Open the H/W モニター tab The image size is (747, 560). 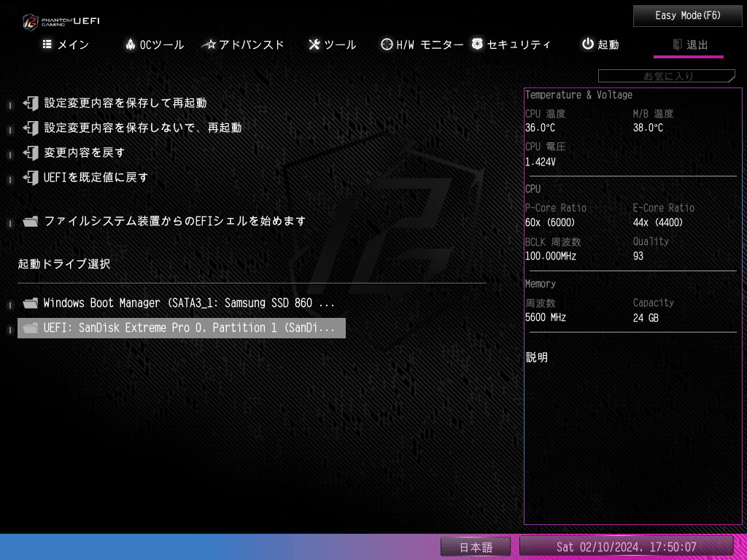(x=422, y=44)
